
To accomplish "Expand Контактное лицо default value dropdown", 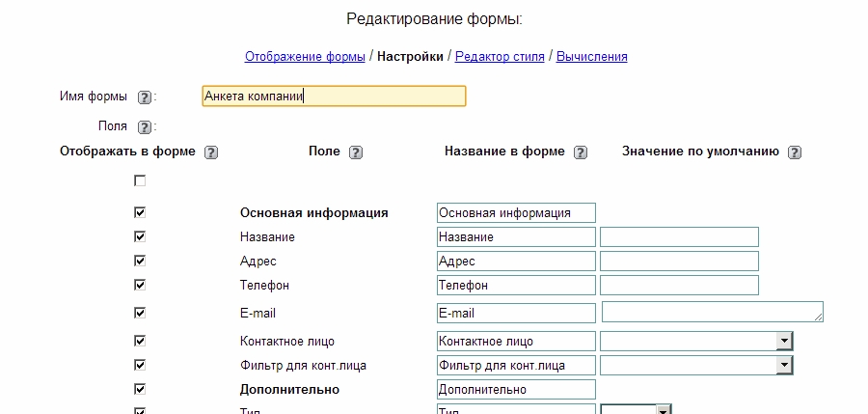I will point(784,341).
